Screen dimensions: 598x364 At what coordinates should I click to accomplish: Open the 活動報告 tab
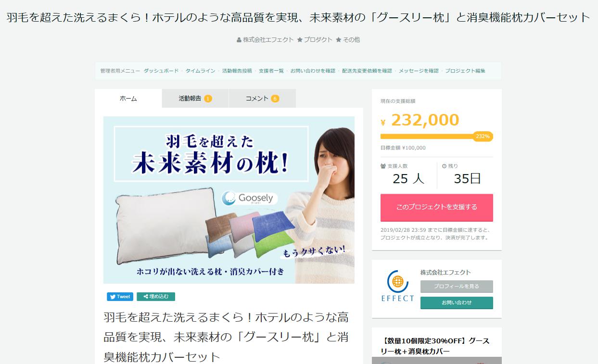point(195,98)
